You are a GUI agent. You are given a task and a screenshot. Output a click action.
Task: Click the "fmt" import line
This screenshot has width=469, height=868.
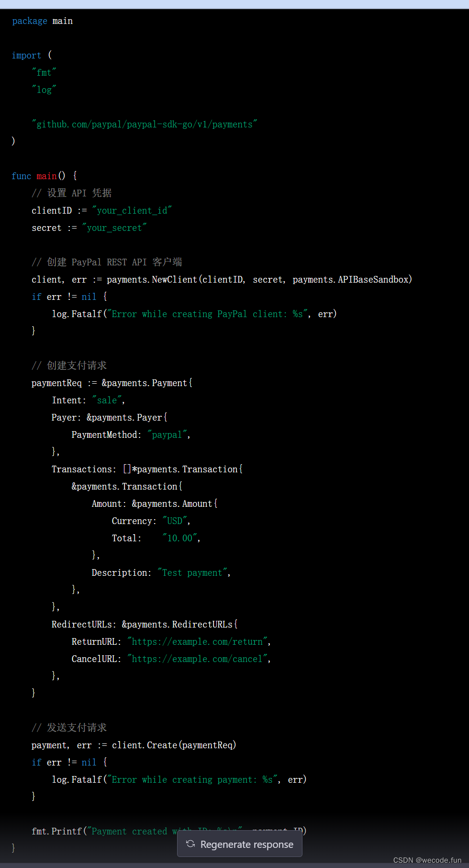(x=44, y=73)
